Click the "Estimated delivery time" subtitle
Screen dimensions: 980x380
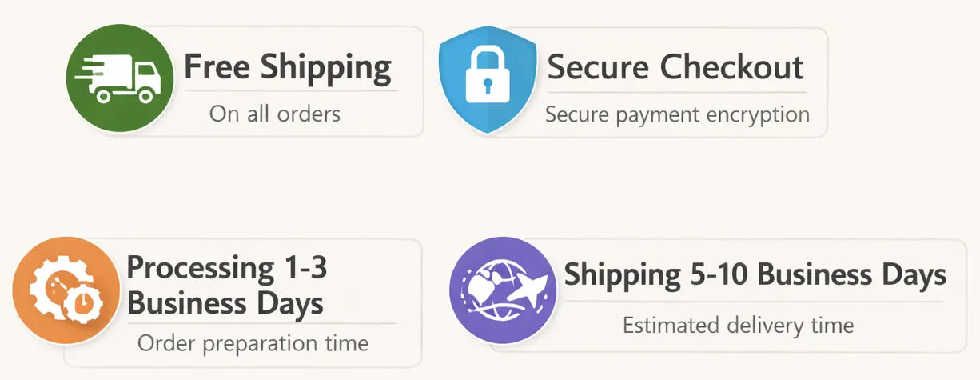point(738,326)
